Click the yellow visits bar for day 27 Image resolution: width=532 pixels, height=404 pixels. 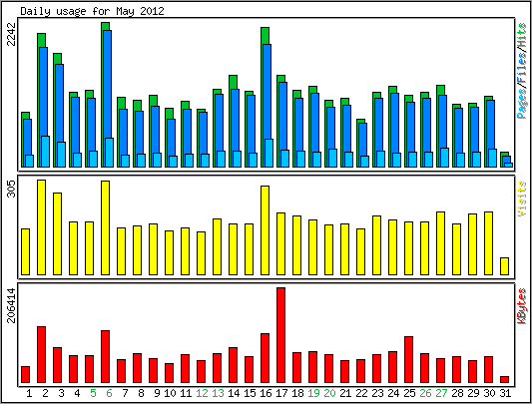tap(441, 243)
